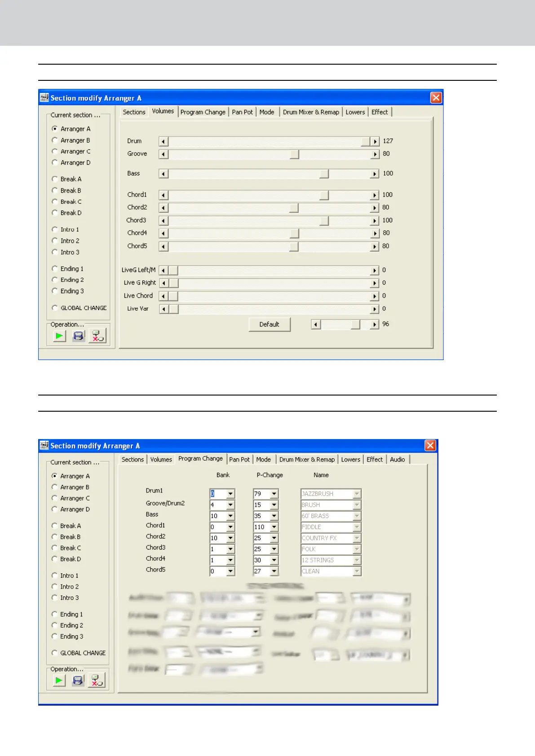Image resolution: width=535 pixels, height=756 pixels.
Task: Click the title bar app icon of Volumes window
Action: [x=44, y=97]
